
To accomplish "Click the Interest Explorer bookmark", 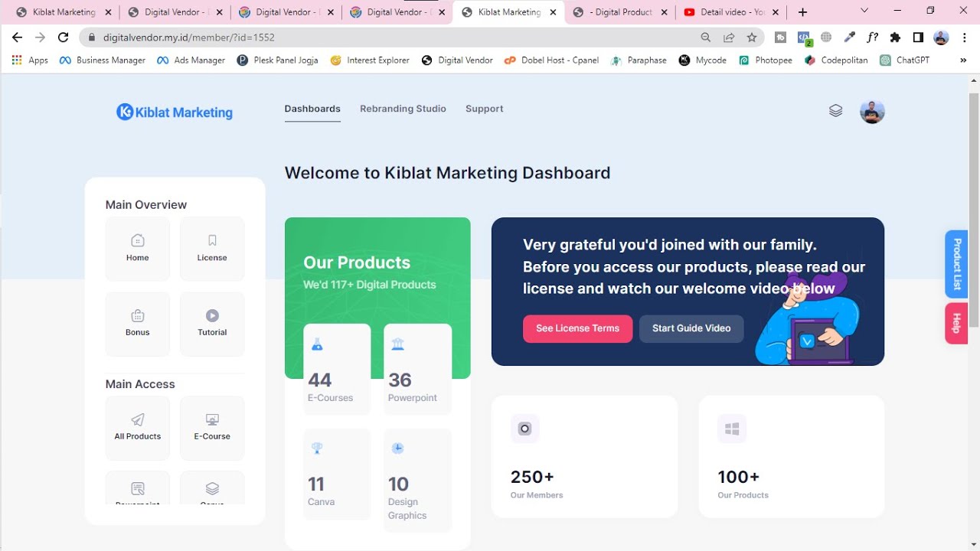I will 370,60.
